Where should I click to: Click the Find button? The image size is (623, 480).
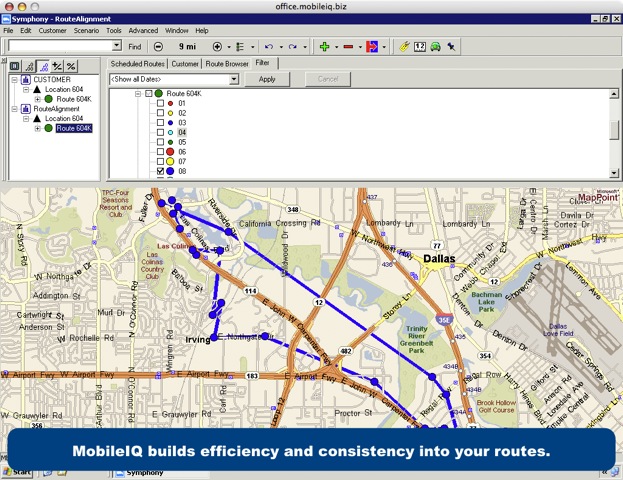click(134, 46)
